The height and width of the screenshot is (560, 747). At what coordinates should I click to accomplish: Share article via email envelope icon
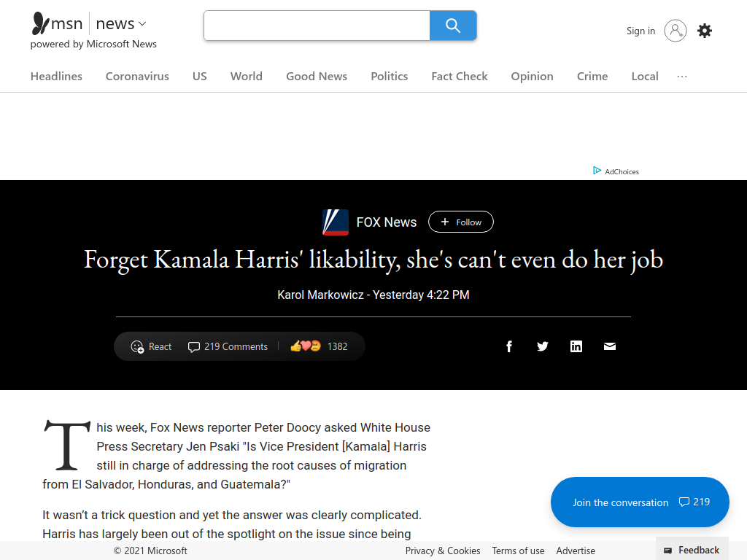(x=610, y=346)
